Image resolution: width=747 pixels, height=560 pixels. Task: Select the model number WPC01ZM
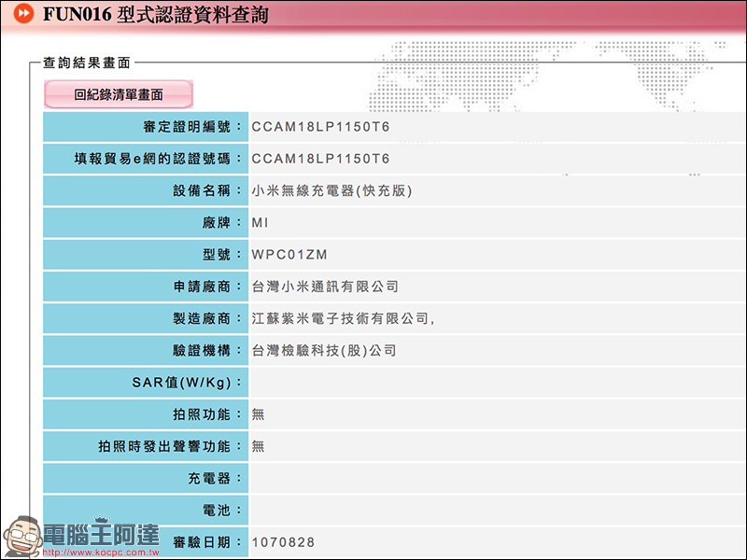click(289, 254)
